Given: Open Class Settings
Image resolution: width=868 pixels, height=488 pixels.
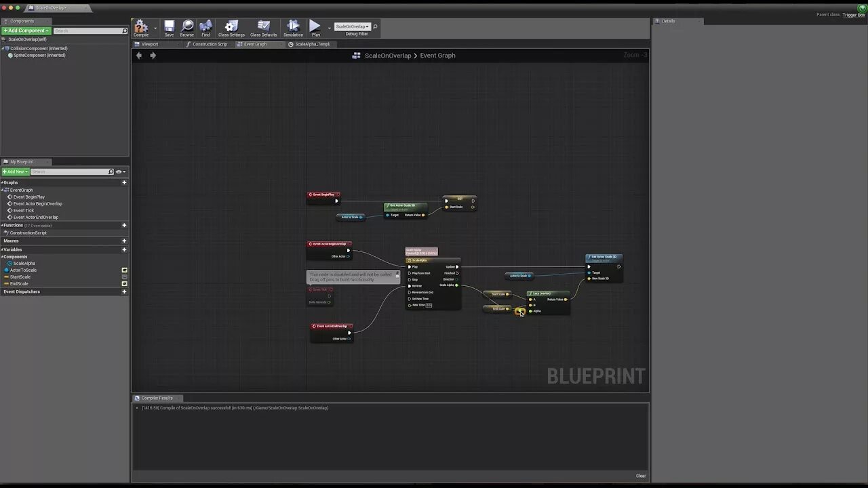Looking at the screenshot, I should [231, 26].
